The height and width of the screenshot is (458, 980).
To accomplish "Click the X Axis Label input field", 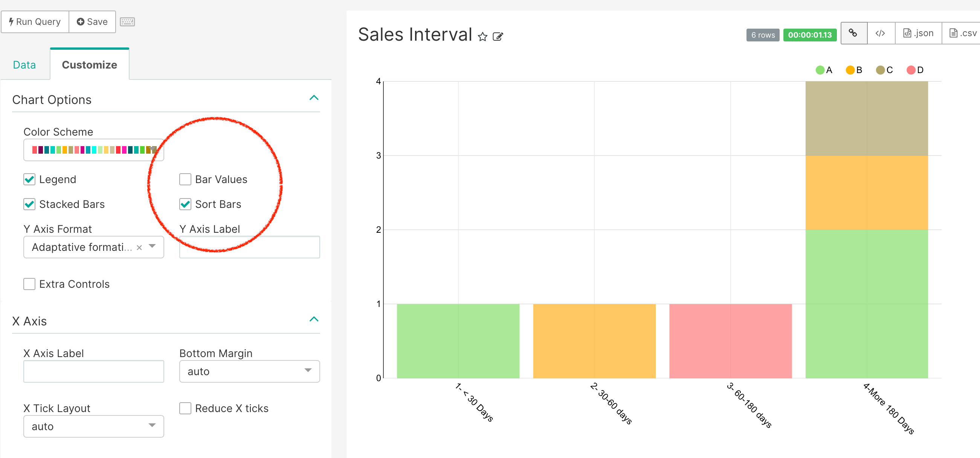I will click(93, 371).
